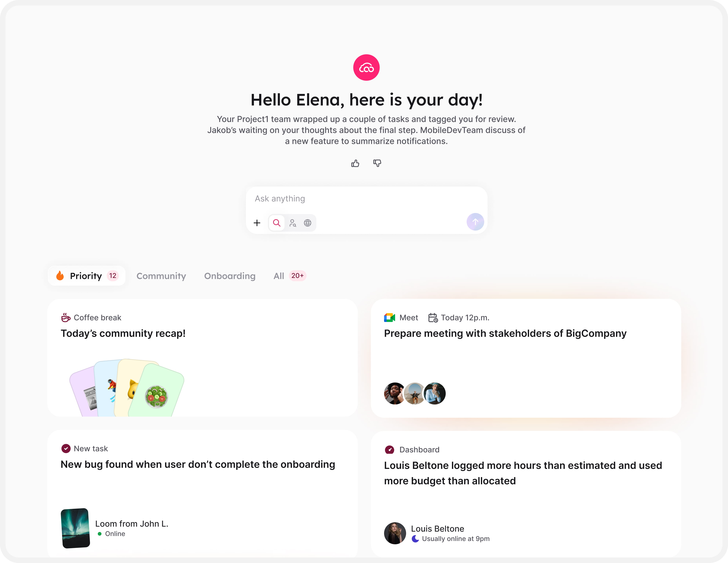Switch to the Priority tab
728x563 pixels.
click(x=86, y=276)
